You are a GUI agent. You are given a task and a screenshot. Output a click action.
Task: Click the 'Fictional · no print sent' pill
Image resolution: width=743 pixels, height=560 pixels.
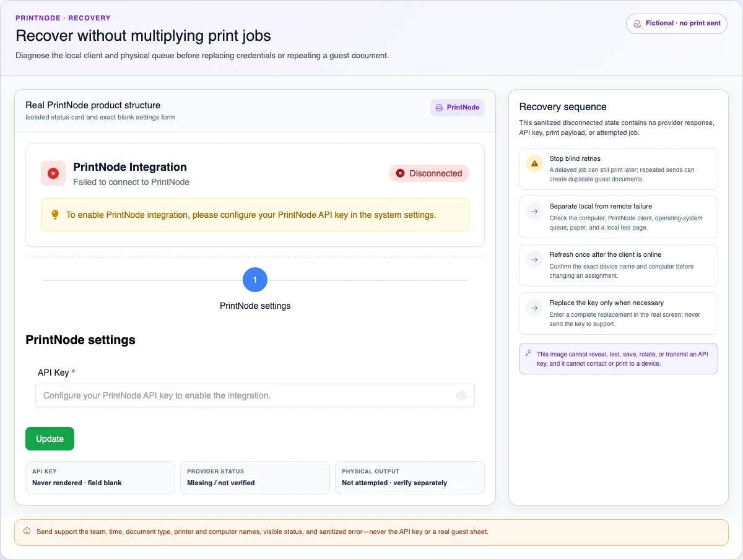pos(677,24)
